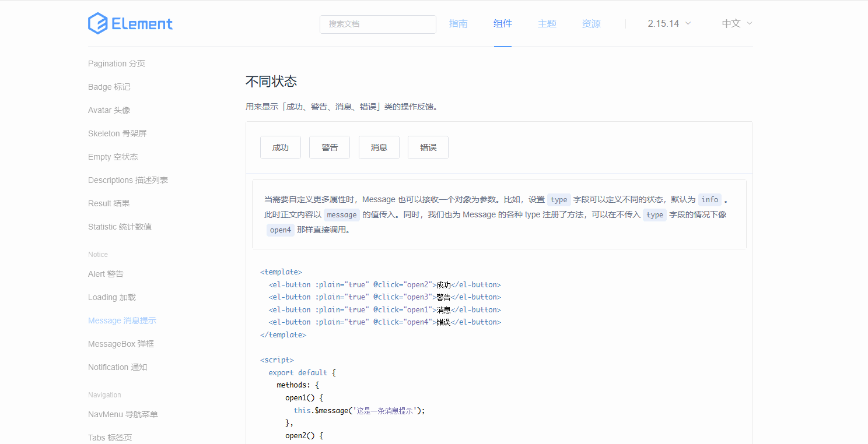Click the Element logo
868x444 pixels.
[129, 23]
